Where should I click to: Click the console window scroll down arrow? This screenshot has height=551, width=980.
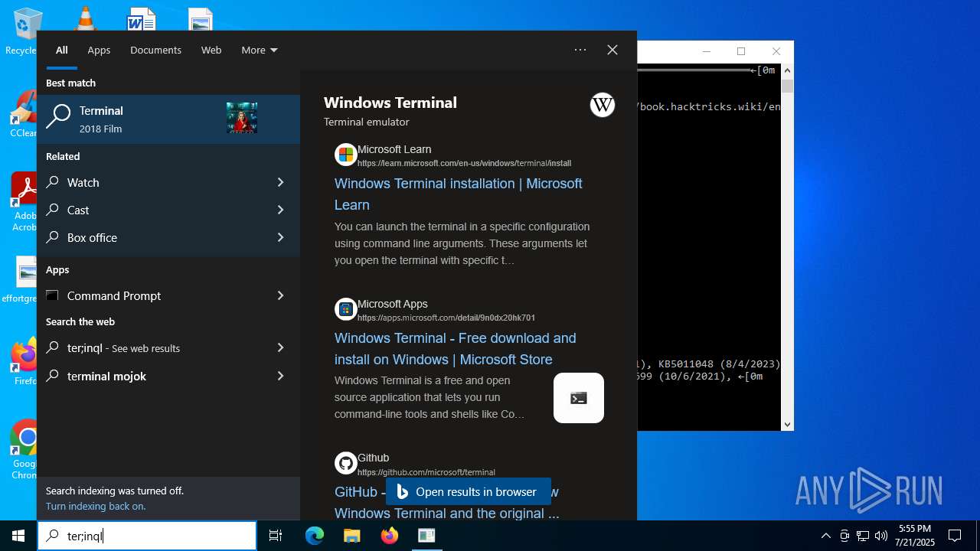(787, 424)
